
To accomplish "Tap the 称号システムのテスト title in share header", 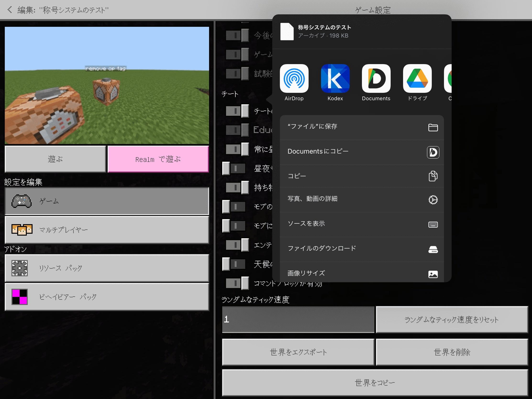I will pos(325,27).
